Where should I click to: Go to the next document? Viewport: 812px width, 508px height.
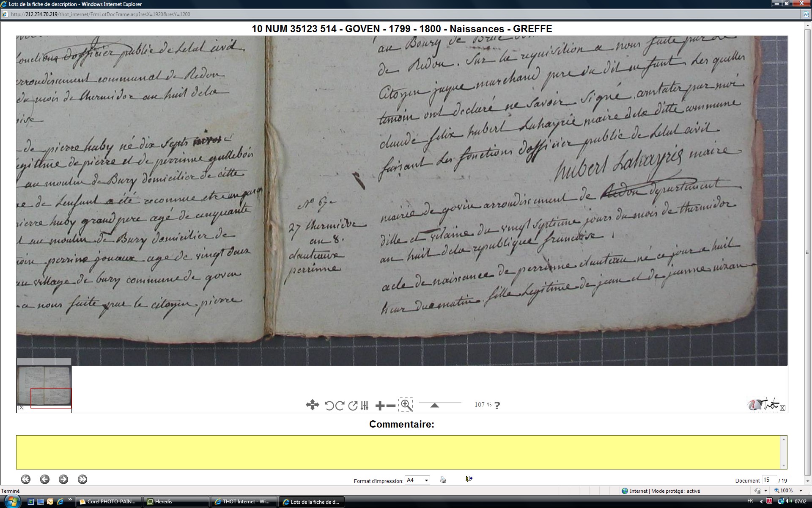pyautogui.click(x=63, y=479)
